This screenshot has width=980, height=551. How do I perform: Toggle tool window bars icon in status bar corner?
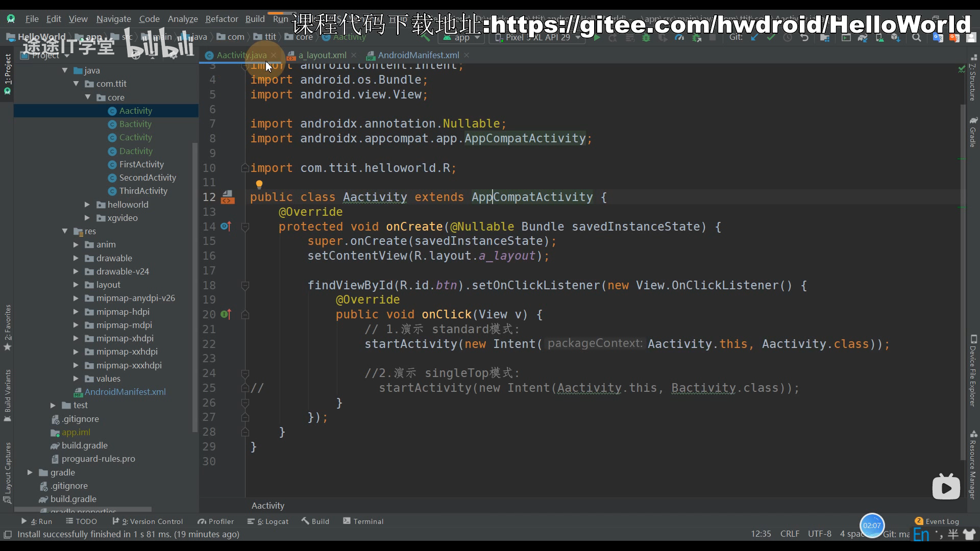click(x=8, y=535)
